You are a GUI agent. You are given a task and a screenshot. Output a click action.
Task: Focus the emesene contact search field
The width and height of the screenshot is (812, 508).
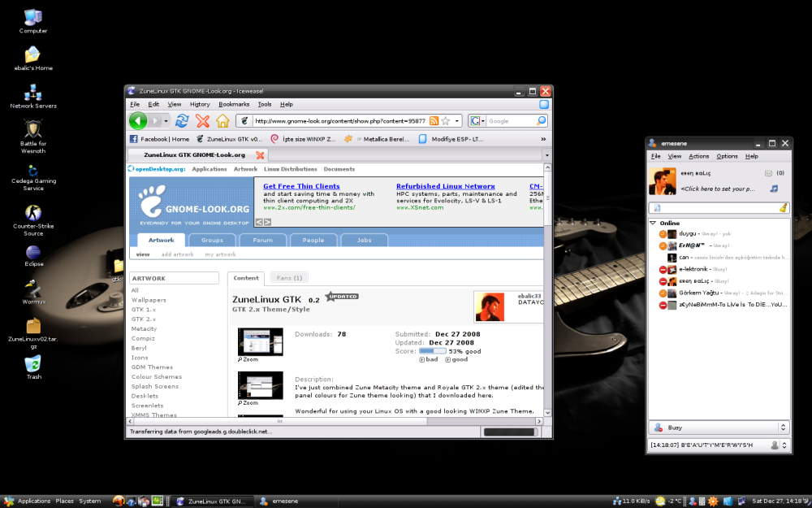pos(719,208)
